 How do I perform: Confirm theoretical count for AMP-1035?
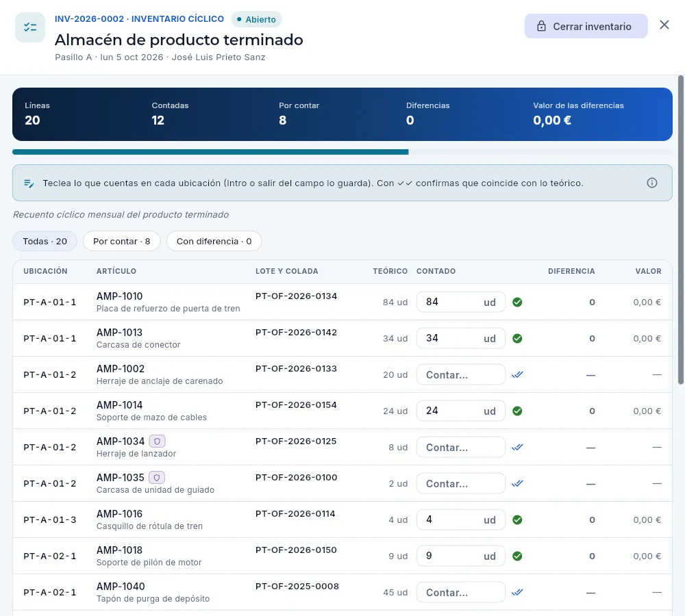(x=517, y=483)
